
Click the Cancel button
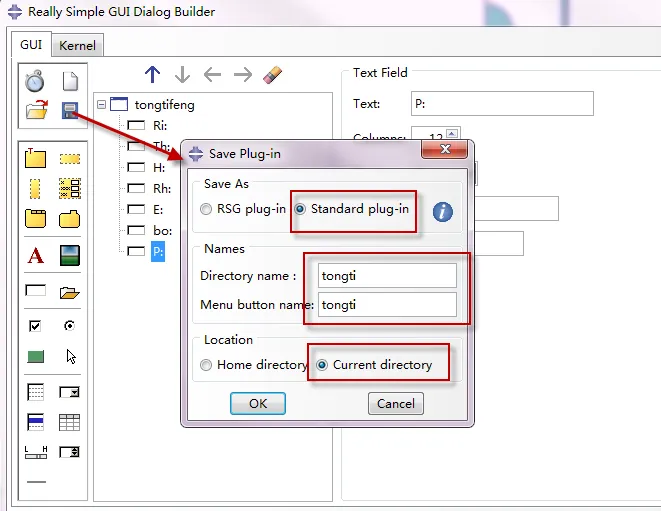click(396, 403)
